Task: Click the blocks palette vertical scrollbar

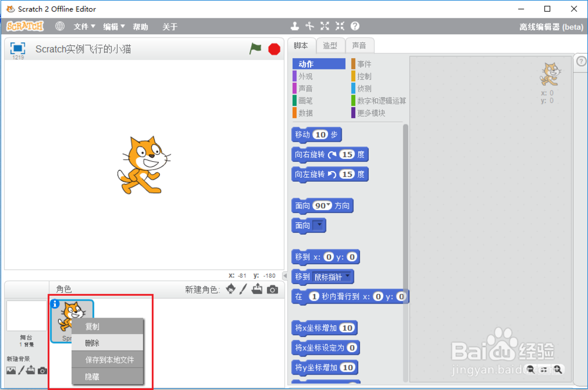Action: pyautogui.click(x=405, y=253)
